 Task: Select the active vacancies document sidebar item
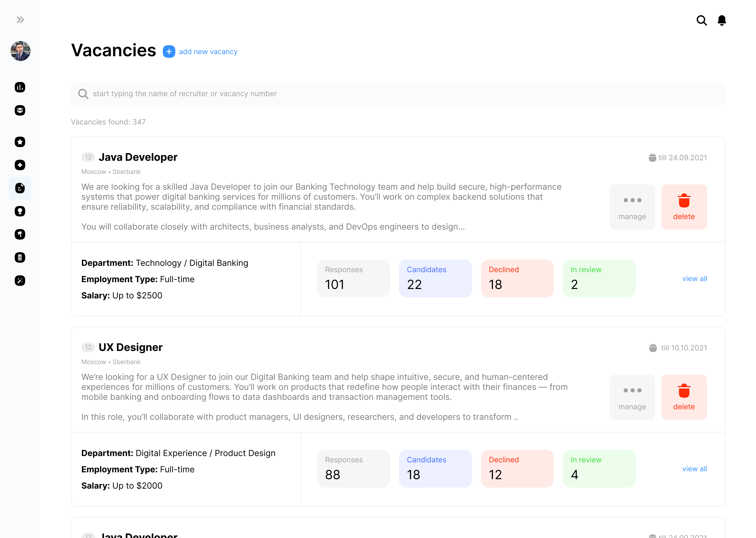20,188
